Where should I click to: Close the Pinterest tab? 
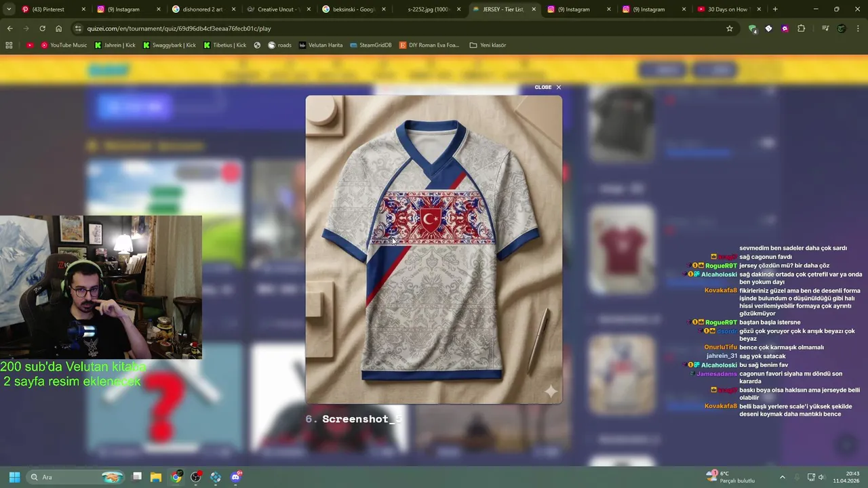(x=83, y=9)
